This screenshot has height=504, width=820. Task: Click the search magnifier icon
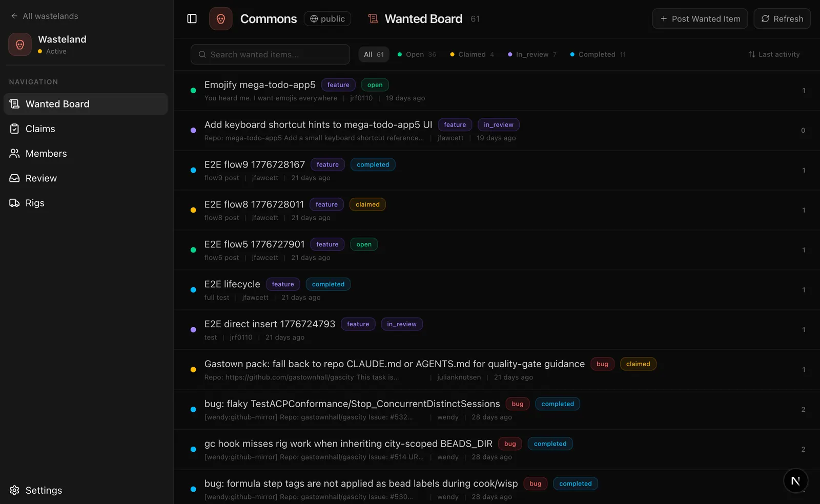coord(202,55)
